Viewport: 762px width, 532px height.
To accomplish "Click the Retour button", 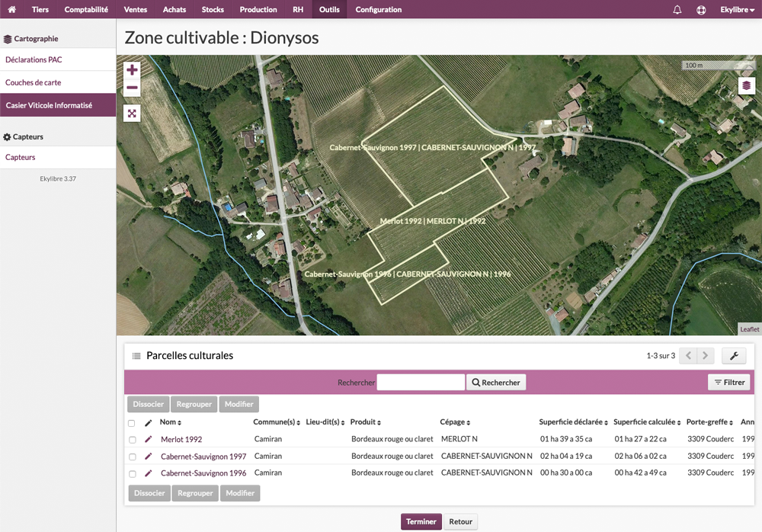I will coord(460,522).
